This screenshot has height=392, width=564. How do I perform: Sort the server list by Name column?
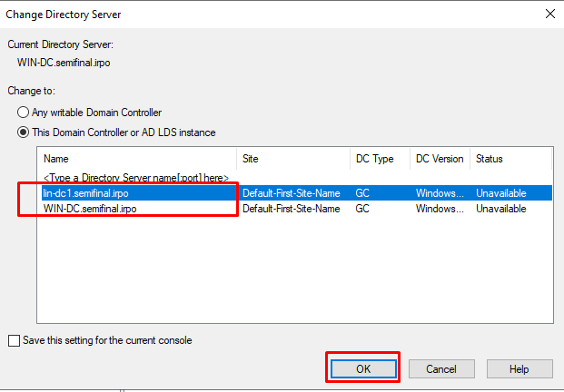[x=136, y=159]
